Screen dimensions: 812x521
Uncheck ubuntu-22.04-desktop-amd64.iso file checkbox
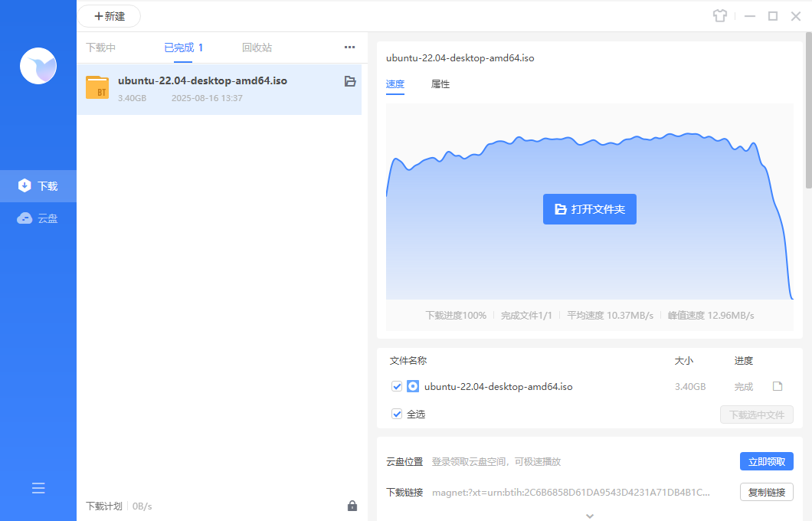(x=397, y=386)
